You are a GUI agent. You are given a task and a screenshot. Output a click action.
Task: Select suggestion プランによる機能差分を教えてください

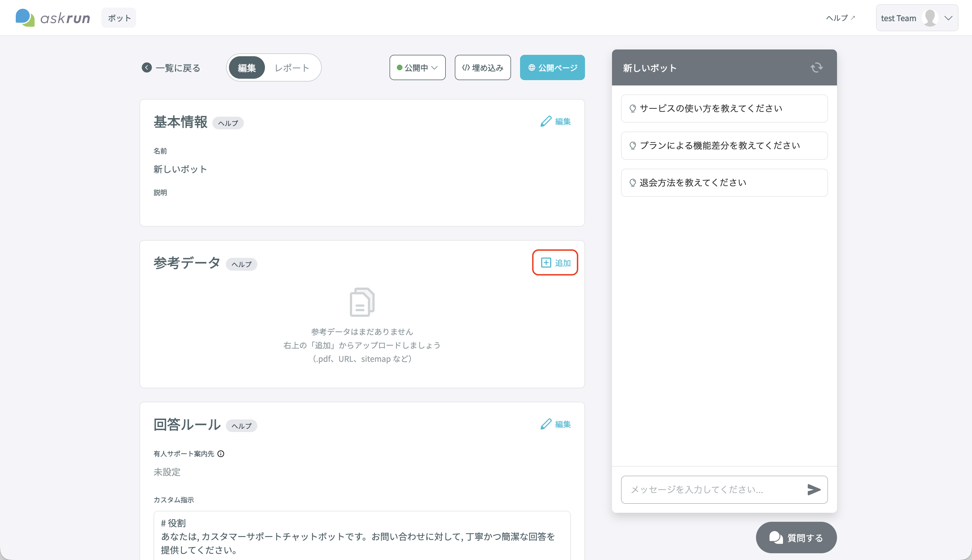(x=724, y=145)
